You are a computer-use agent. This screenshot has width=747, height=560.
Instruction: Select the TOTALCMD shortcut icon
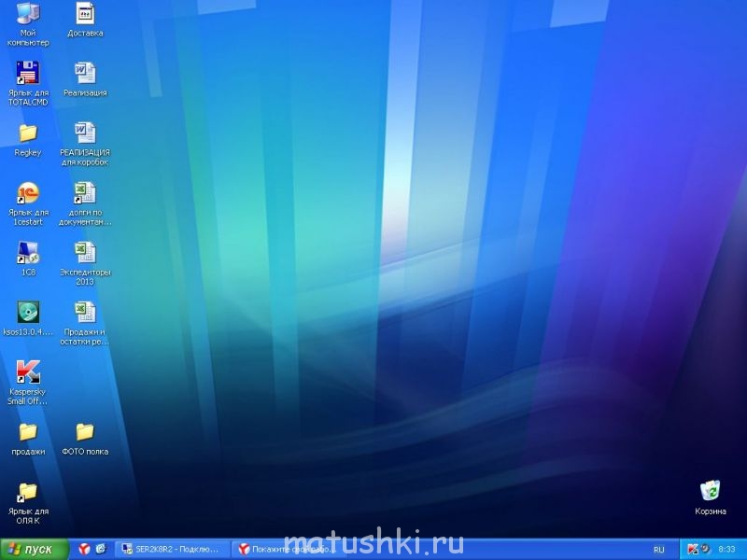coord(28,73)
